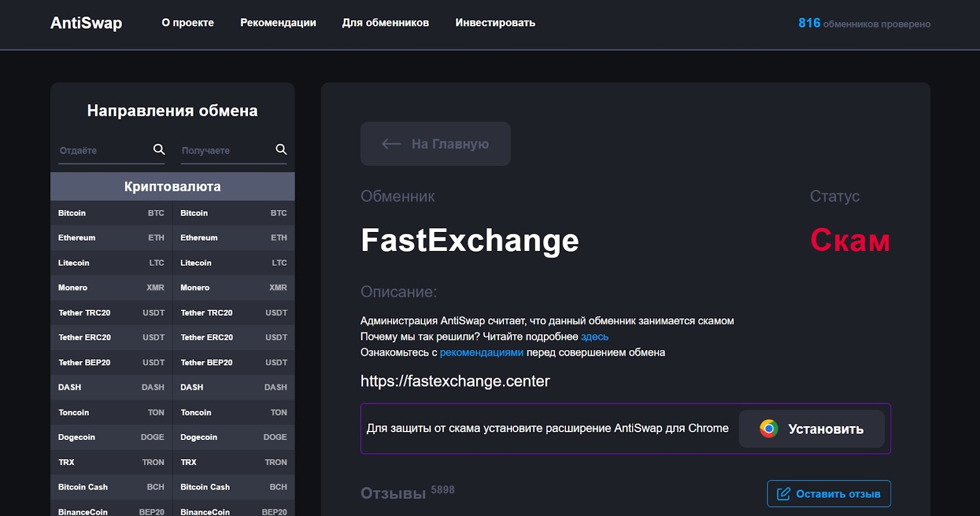This screenshot has height=516, width=980.
Task: Select Monero XMR in the Получаете column
Action: click(x=234, y=288)
